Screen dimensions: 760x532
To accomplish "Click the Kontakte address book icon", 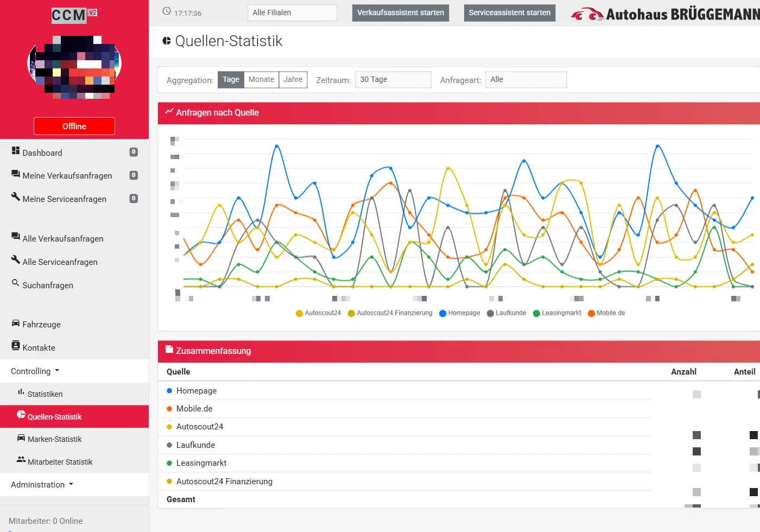I will pos(16,345).
